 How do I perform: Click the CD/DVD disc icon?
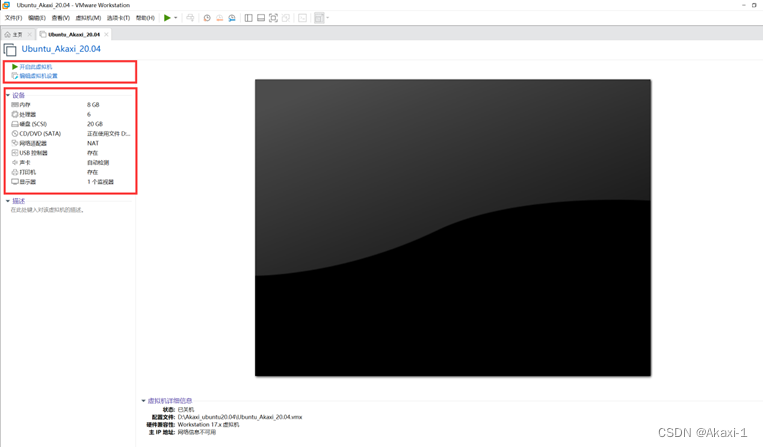15,133
